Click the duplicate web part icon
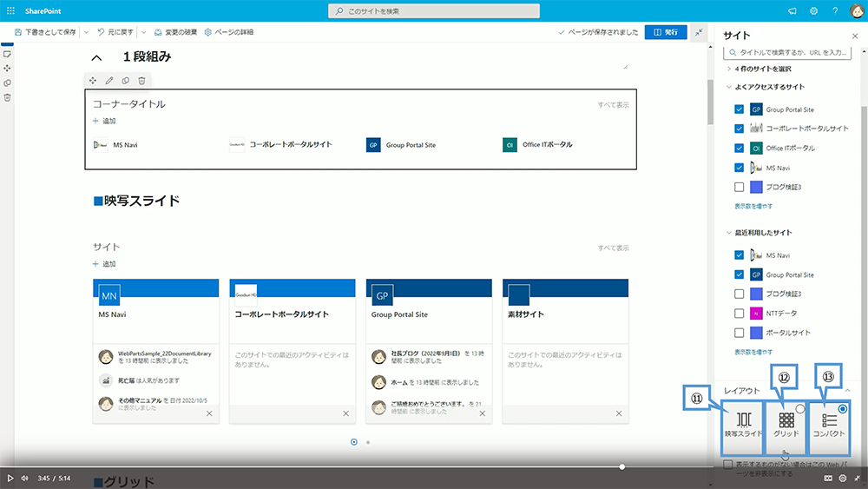This screenshot has height=489, width=868. (x=126, y=80)
